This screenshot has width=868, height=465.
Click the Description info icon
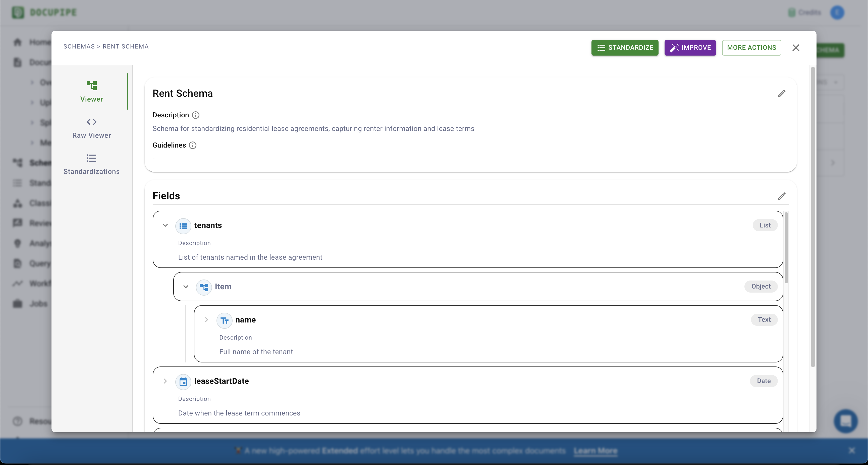click(x=195, y=115)
